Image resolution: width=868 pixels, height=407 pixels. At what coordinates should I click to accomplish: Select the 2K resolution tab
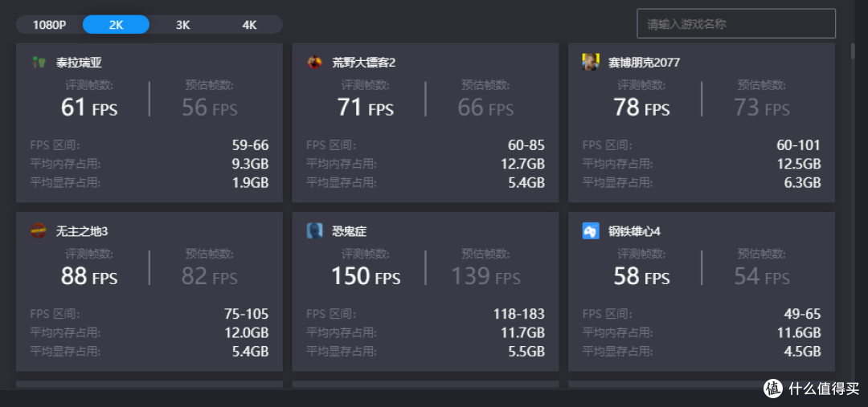tap(116, 25)
